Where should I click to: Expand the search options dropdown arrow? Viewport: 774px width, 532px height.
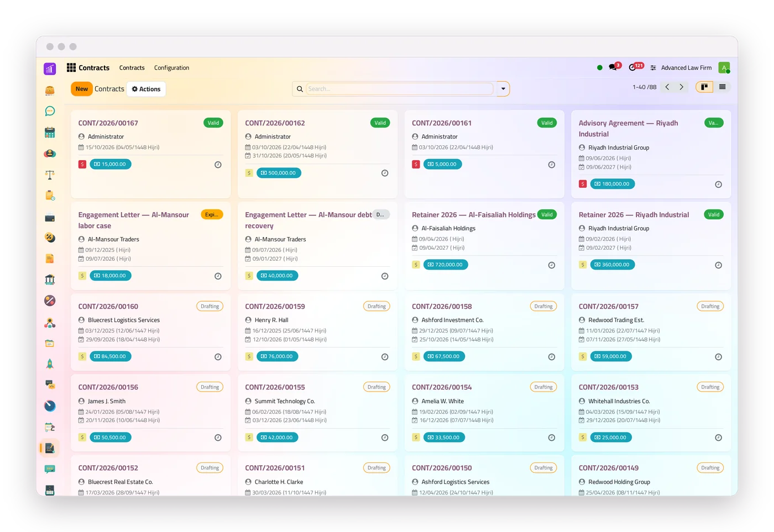click(x=503, y=89)
